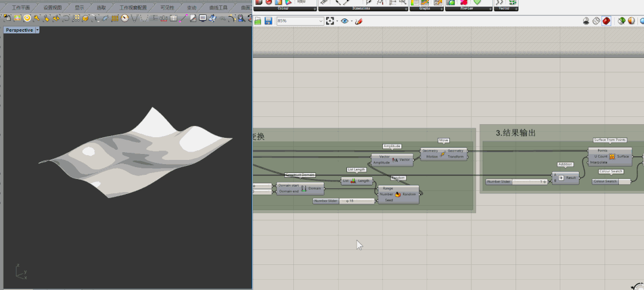Switch to the 选取 toolbar tab
The width and height of the screenshot is (644, 290).
(x=101, y=7)
